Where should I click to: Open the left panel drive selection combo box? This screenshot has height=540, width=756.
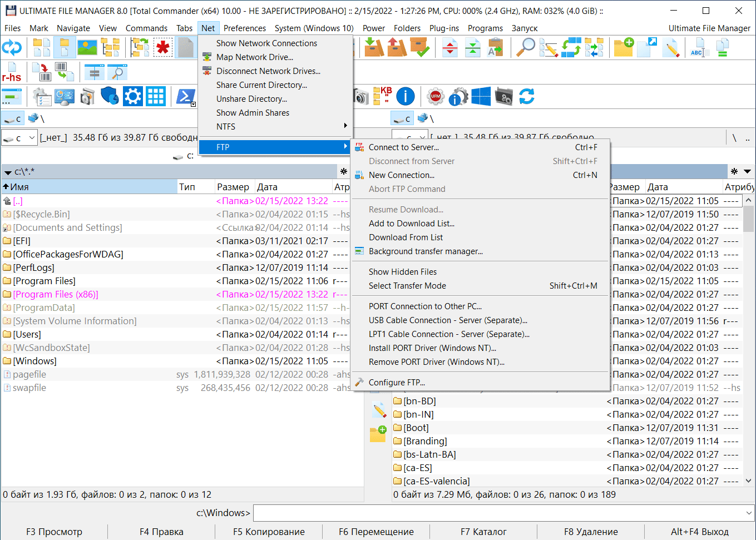coord(19,137)
